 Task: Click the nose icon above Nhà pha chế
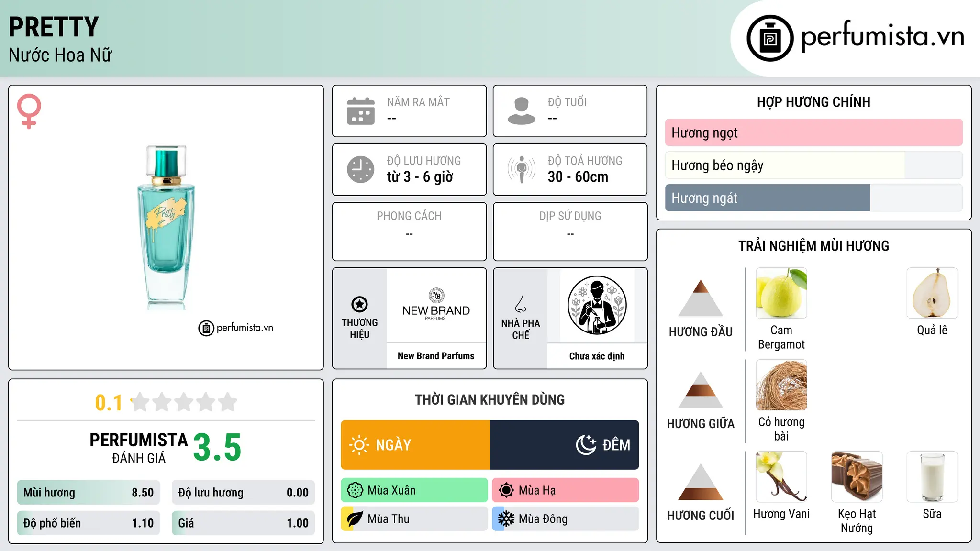pos(521,304)
